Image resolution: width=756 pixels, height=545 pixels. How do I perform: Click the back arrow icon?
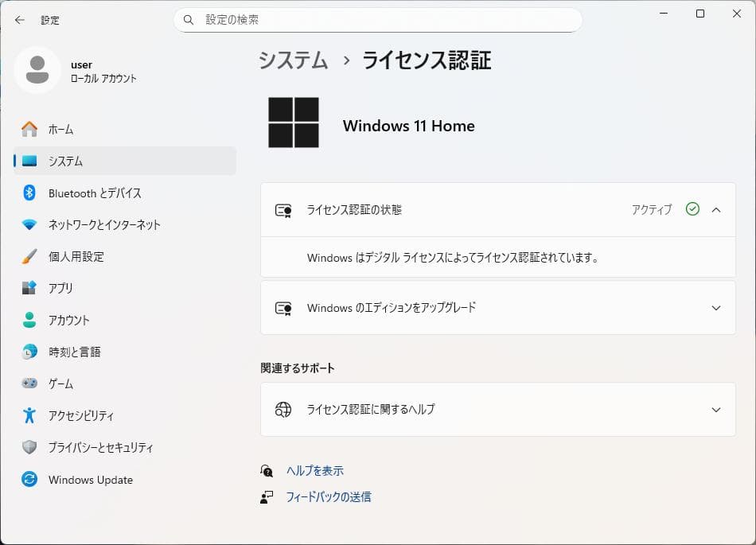click(x=19, y=20)
